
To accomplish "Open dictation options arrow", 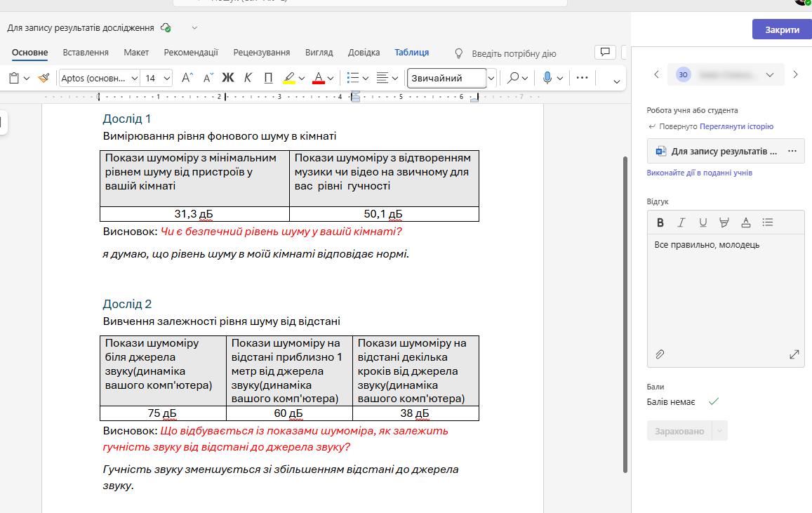I will [560, 79].
